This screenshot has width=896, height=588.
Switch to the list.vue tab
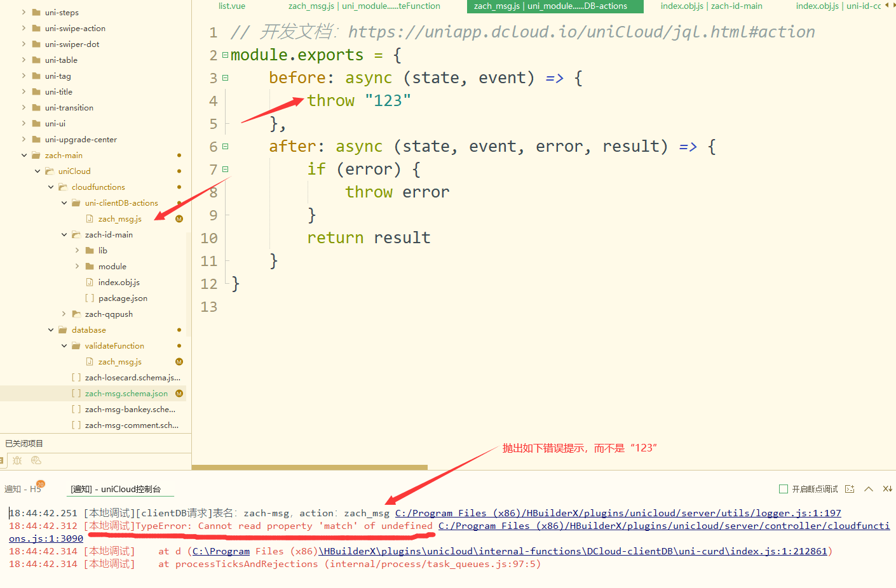(232, 6)
